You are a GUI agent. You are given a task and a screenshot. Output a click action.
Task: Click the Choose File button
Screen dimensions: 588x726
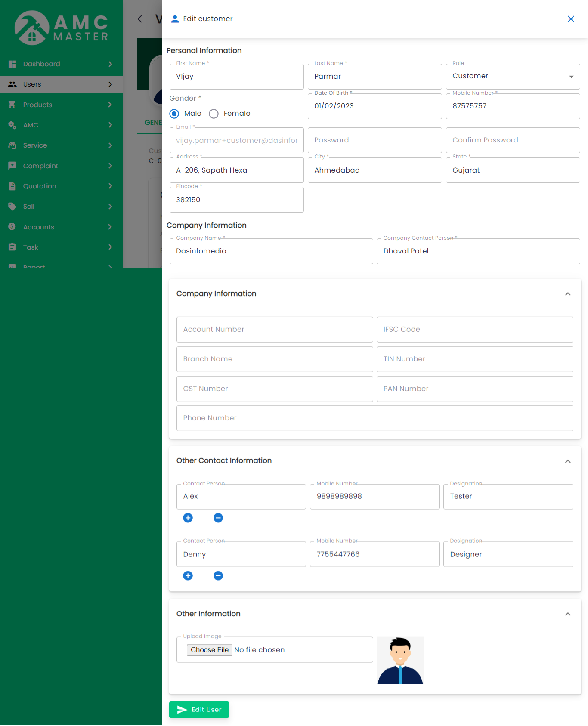click(210, 650)
